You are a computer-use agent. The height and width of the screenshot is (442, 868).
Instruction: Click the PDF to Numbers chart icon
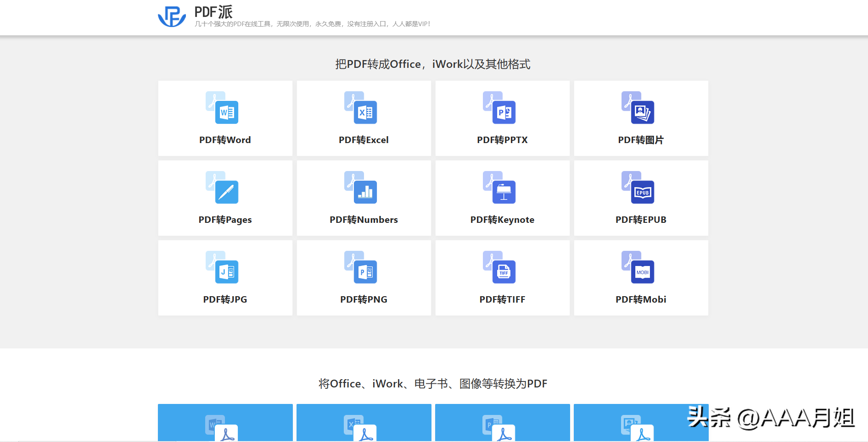(x=361, y=188)
